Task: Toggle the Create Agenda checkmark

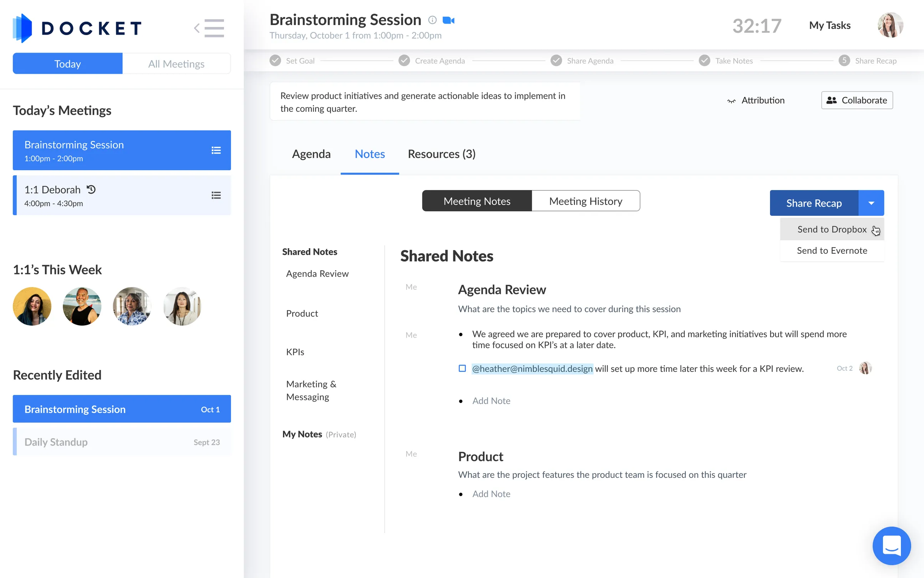Action: (404, 60)
